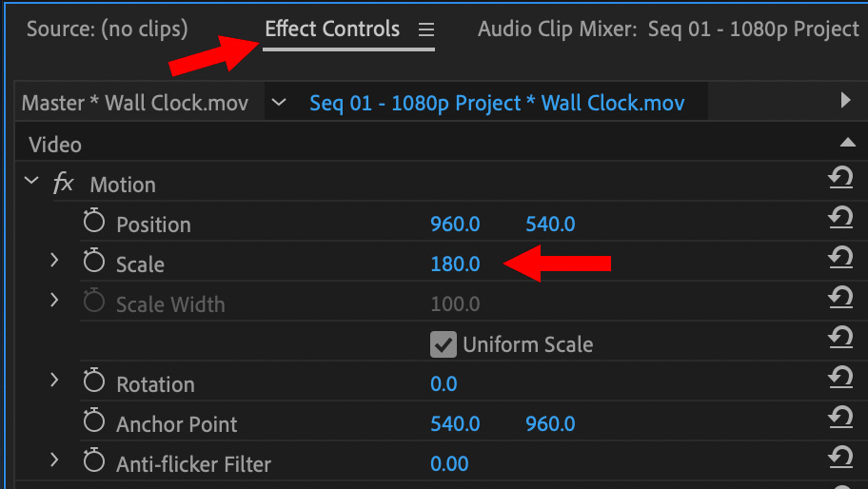The width and height of the screenshot is (868, 489).
Task: Toggle animation stopwatch for Rotation
Action: [94, 380]
